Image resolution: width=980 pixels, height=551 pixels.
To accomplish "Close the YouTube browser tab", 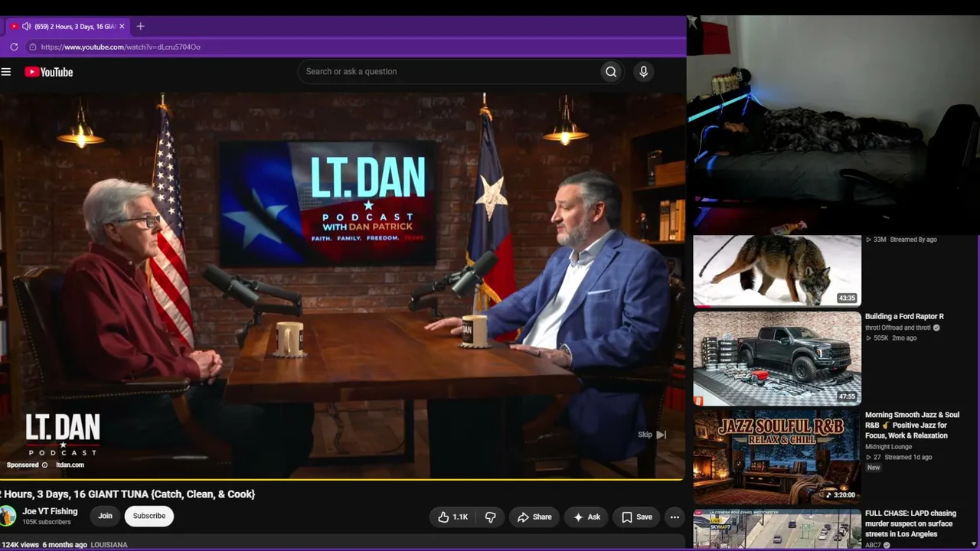I will pos(122,26).
